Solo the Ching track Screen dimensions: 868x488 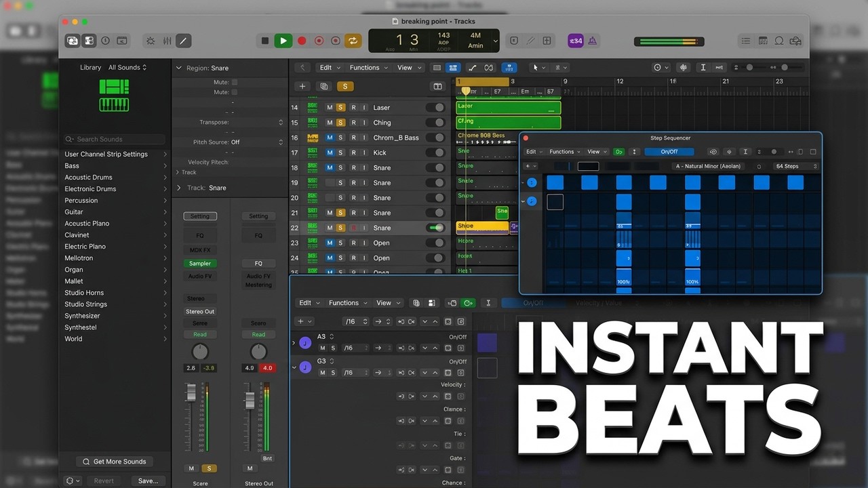340,123
